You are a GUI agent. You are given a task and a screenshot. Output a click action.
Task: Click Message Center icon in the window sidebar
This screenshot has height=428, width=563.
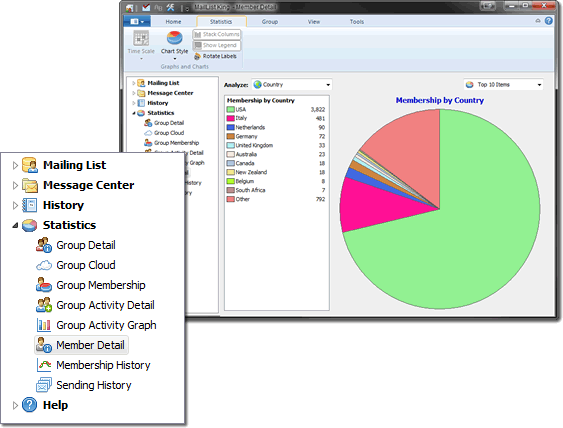[x=141, y=93]
